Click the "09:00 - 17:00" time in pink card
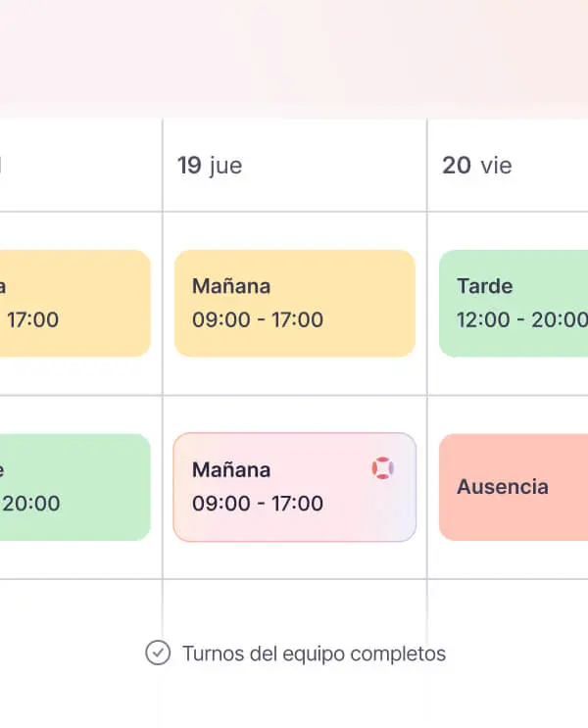The image size is (588, 728). pos(258,504)
